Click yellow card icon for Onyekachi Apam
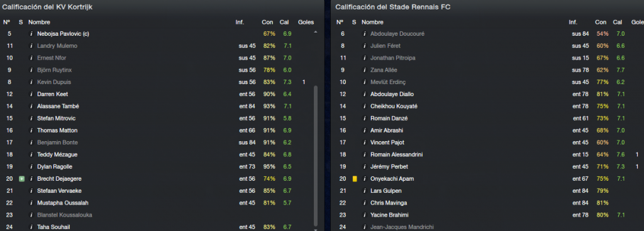Image resolution: width=644 pixels, height=231 pixels. click(355, 178)
